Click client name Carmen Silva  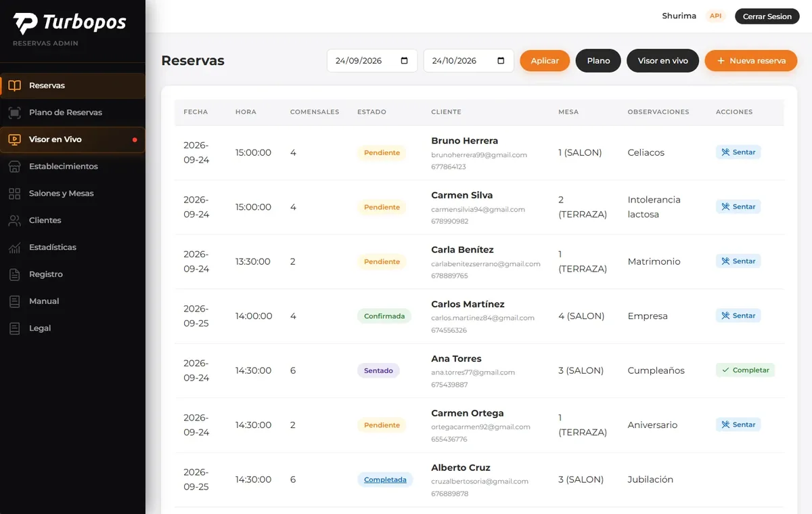point(461,195)
